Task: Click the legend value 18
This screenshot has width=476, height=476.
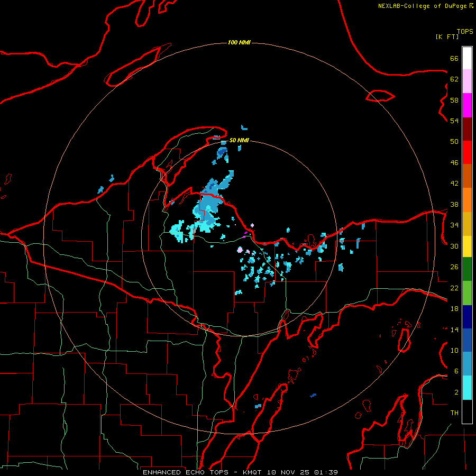Action: [454, 309]
